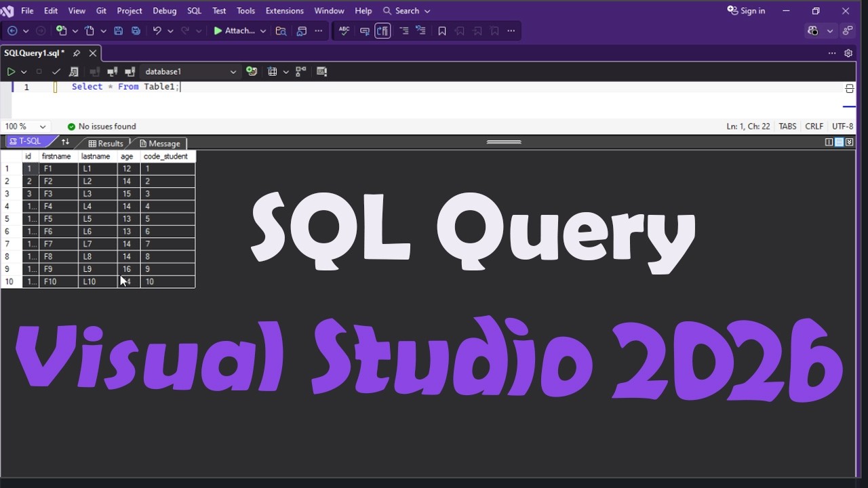Viewport: 868px width, 488px height.
Task: Click the cell containing F10
Action: 58,281
